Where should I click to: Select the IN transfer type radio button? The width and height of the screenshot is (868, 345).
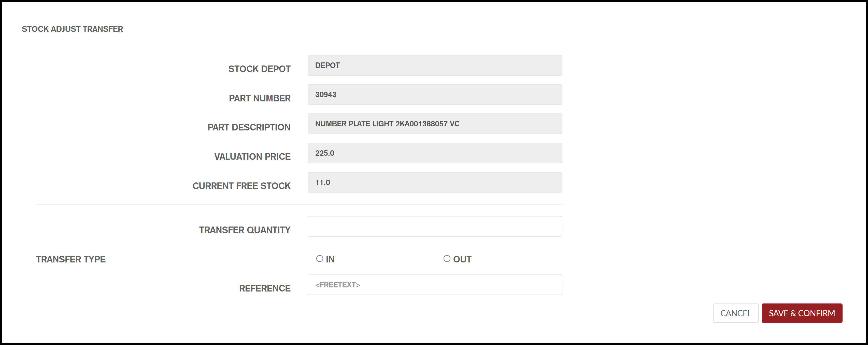(x=319, y=259)
